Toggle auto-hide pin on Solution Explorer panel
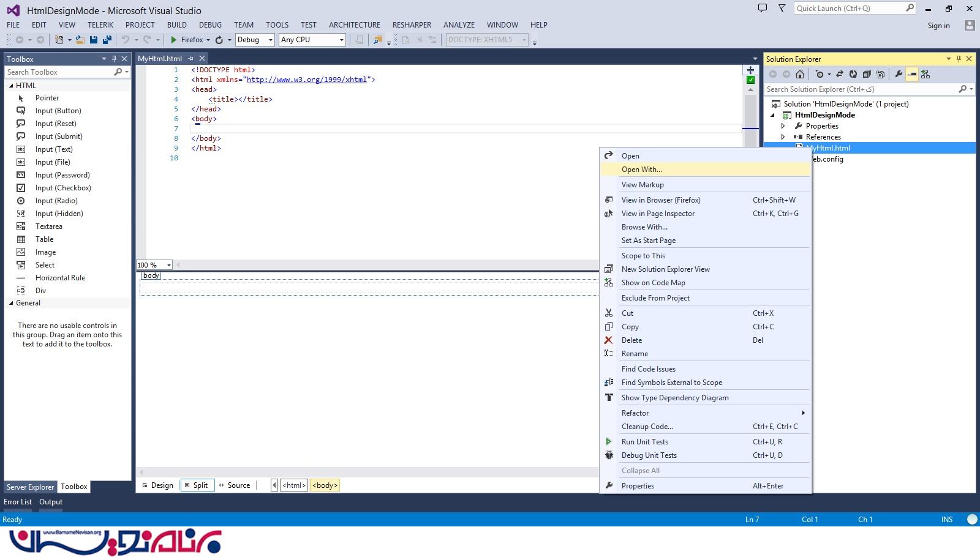 959,59
